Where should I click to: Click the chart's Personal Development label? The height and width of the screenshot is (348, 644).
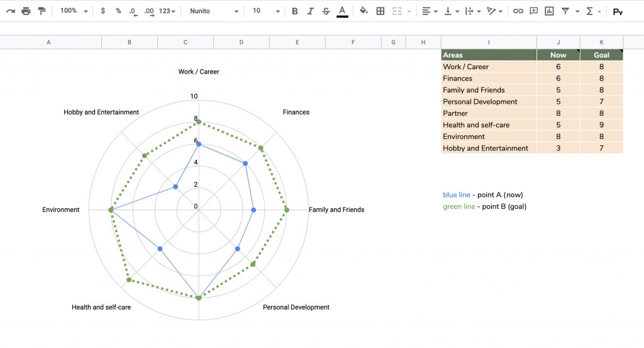[x=296, y=307]
